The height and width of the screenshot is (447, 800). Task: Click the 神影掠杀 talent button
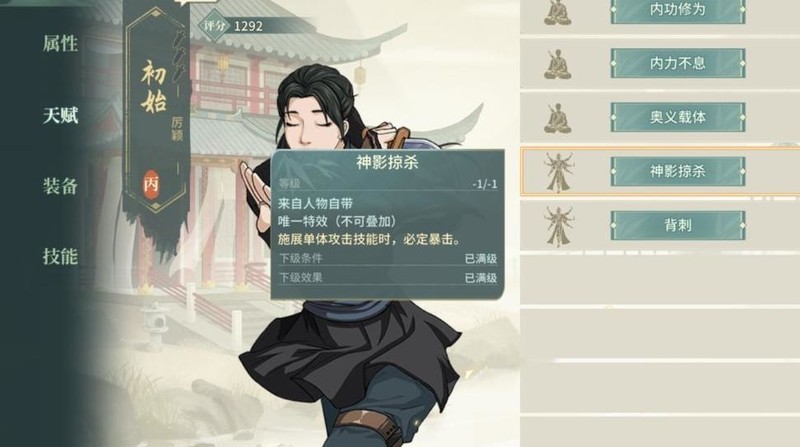click(x=678, y=171)
